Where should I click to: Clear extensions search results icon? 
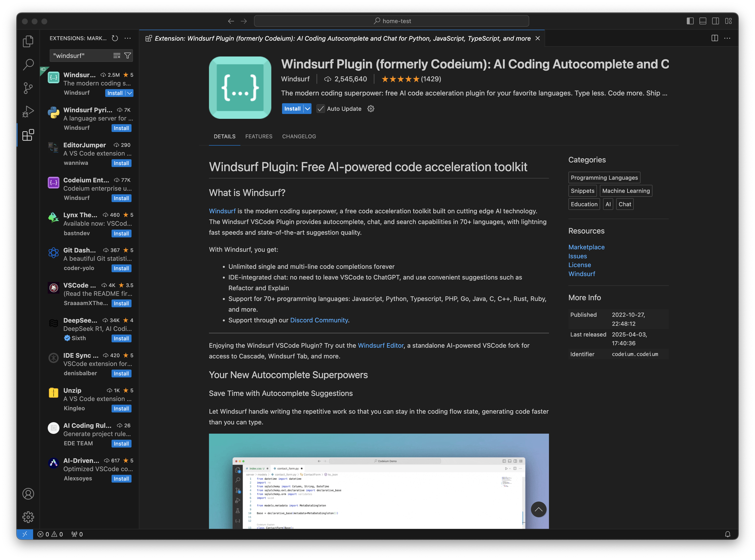(x=117, y=56)
